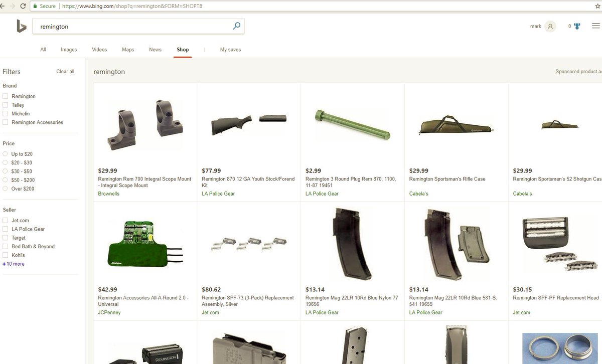Click the Nylon 77 magazine thumbnail

click(x=352, y=244)
